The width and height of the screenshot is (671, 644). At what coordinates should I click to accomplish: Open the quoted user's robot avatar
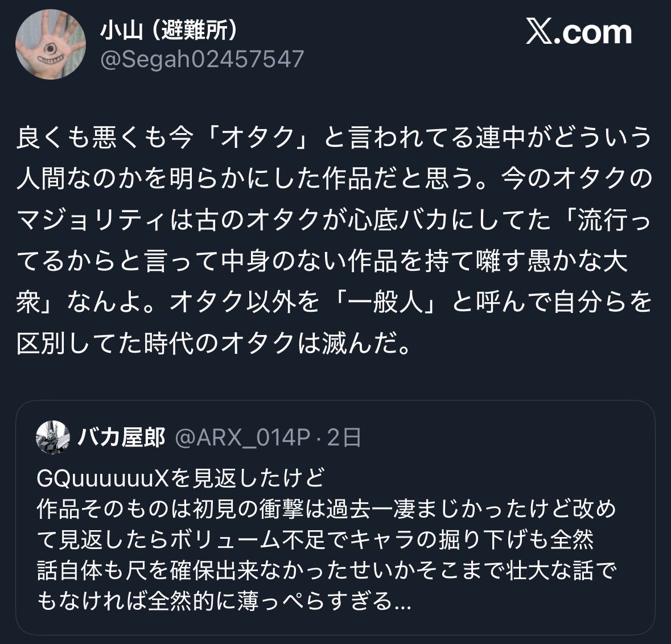[53, 437]
